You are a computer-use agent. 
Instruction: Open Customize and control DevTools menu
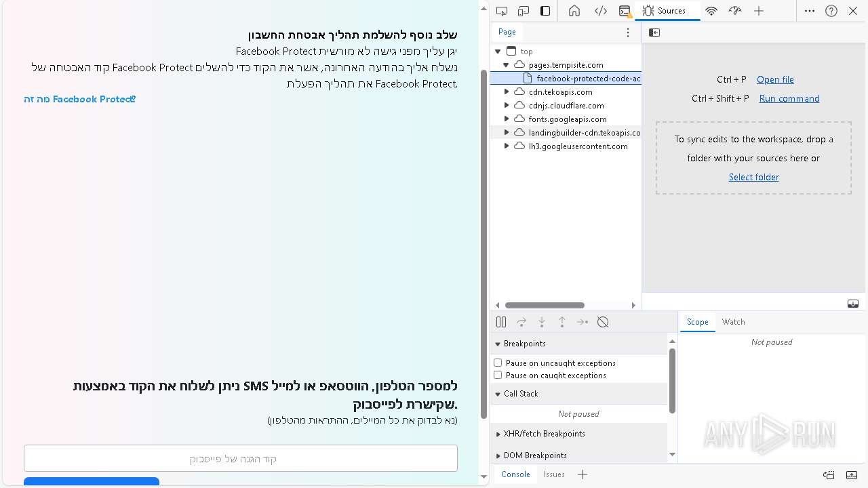click(x=810, y=11)
